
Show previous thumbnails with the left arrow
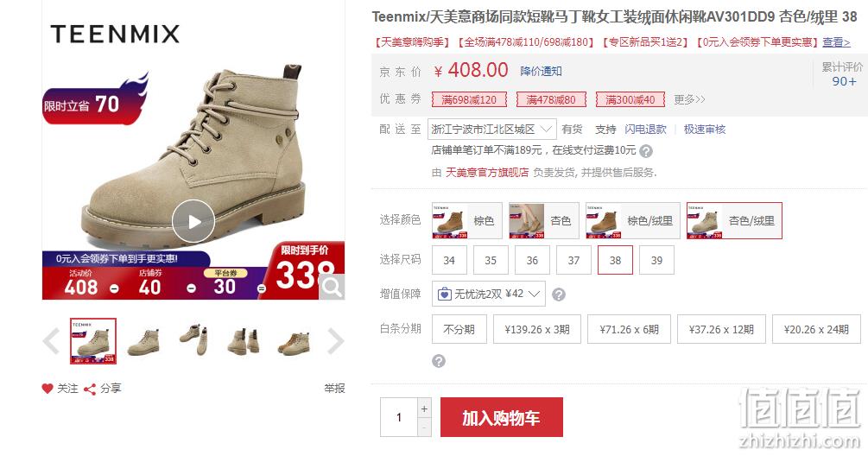coord(52,341)
